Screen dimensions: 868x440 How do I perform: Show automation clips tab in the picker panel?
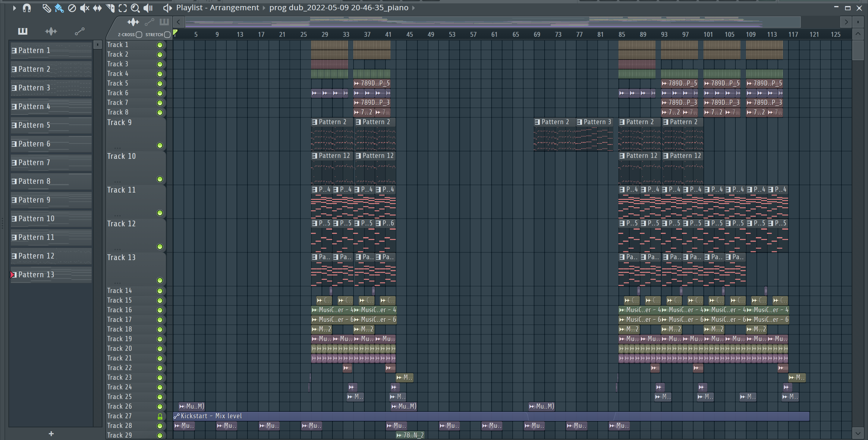click(80, 31)
